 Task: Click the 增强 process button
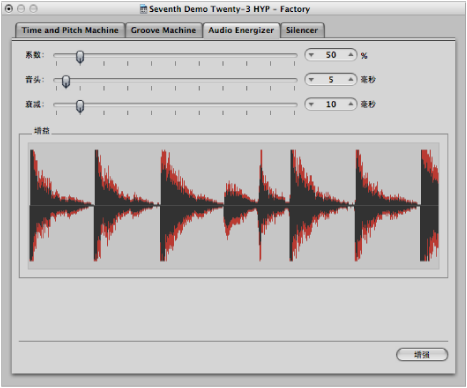click(x=422, y=355)
